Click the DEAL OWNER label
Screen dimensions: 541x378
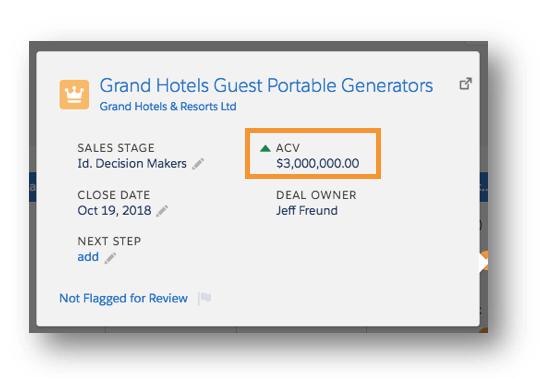[316, 195]
